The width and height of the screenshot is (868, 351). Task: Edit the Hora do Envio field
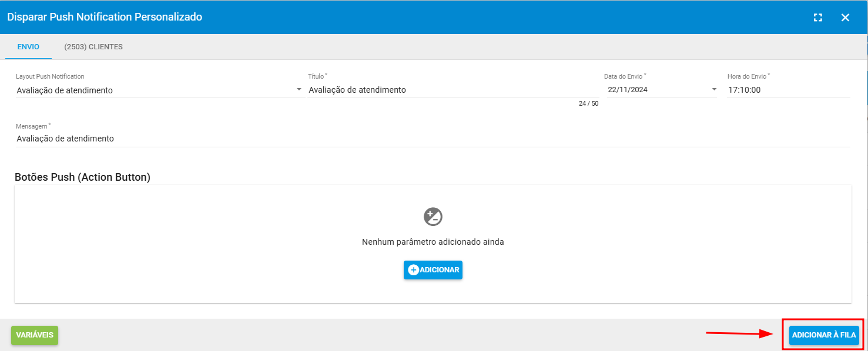[x=789, y=90]
